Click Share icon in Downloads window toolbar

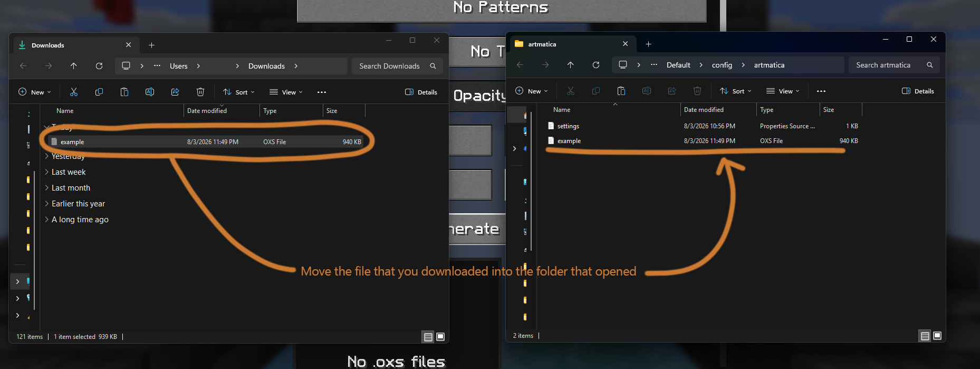tap(175, 92)
